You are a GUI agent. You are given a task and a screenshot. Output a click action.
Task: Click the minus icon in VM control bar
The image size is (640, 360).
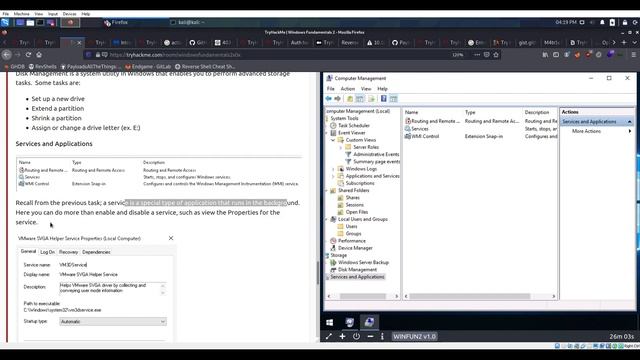(370, 336)
